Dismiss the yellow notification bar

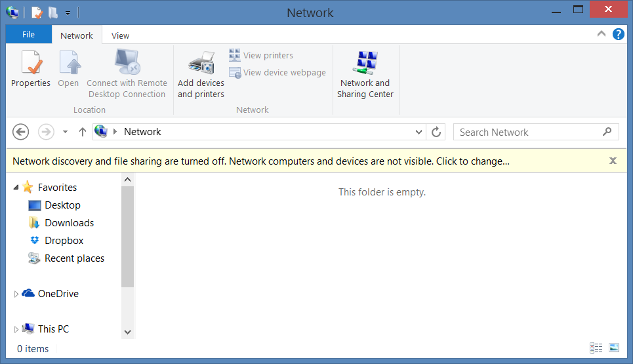[x=613, y=161]
